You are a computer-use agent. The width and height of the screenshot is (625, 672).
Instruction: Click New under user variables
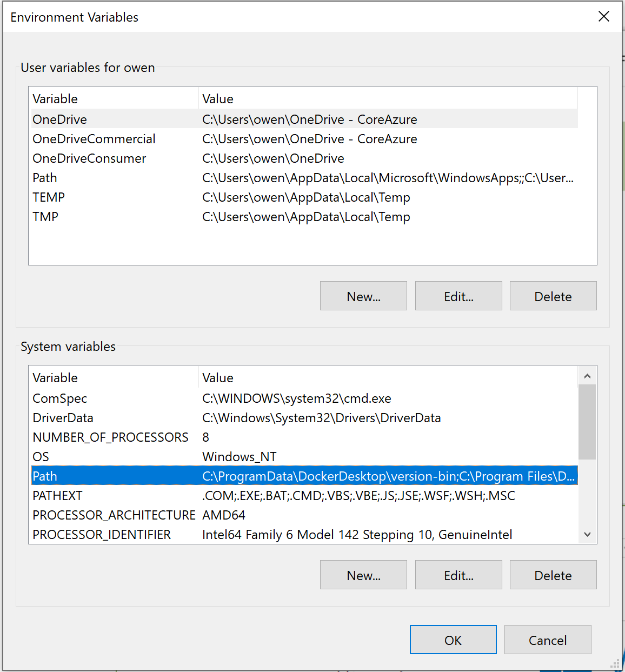point(363,296)
